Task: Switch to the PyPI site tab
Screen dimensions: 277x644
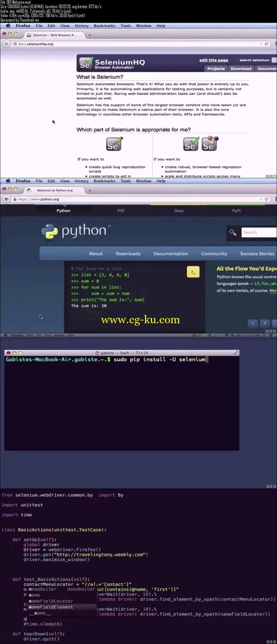Action: click(236, 211)
